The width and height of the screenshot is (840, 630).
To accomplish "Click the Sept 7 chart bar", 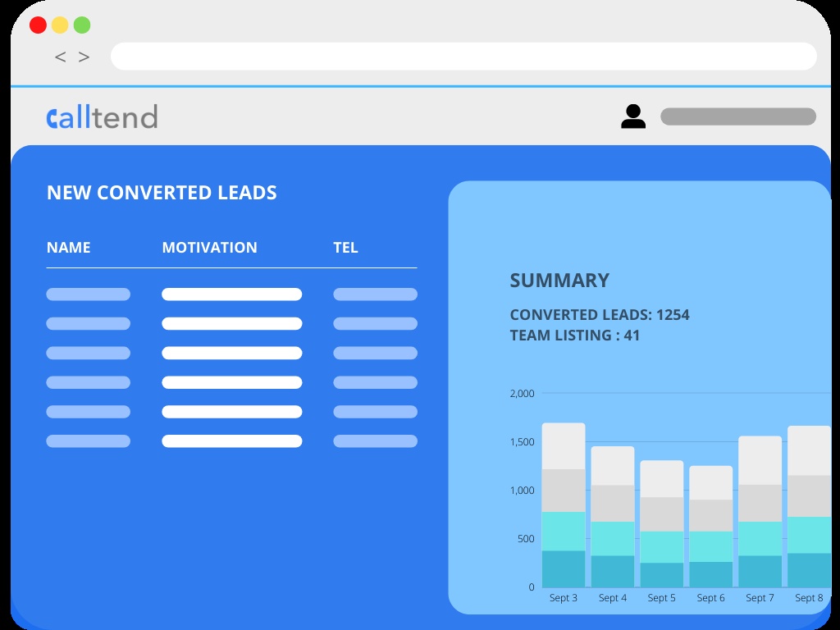I will coord(760,512).
